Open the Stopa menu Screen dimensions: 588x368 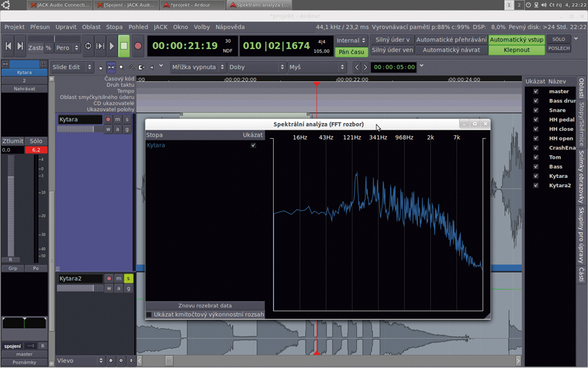click(114, 27)
